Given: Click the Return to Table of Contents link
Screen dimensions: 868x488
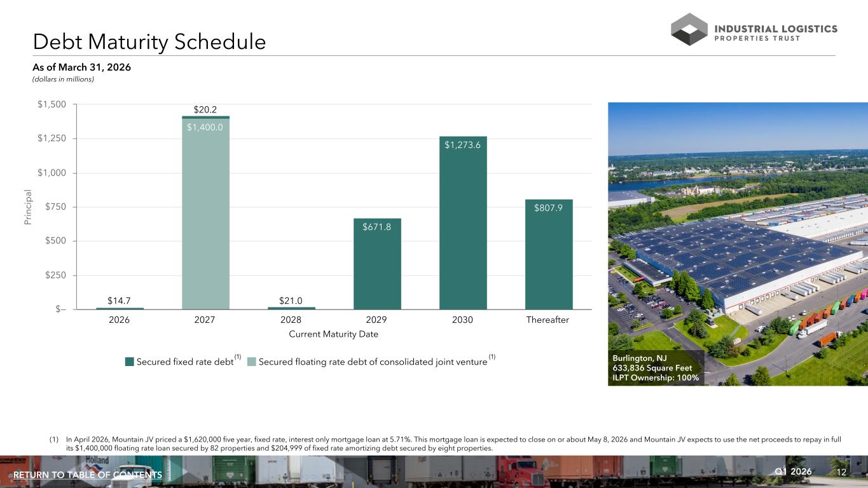Looking at the screenshot, I should pyautogui.click(x=88, y=475).
